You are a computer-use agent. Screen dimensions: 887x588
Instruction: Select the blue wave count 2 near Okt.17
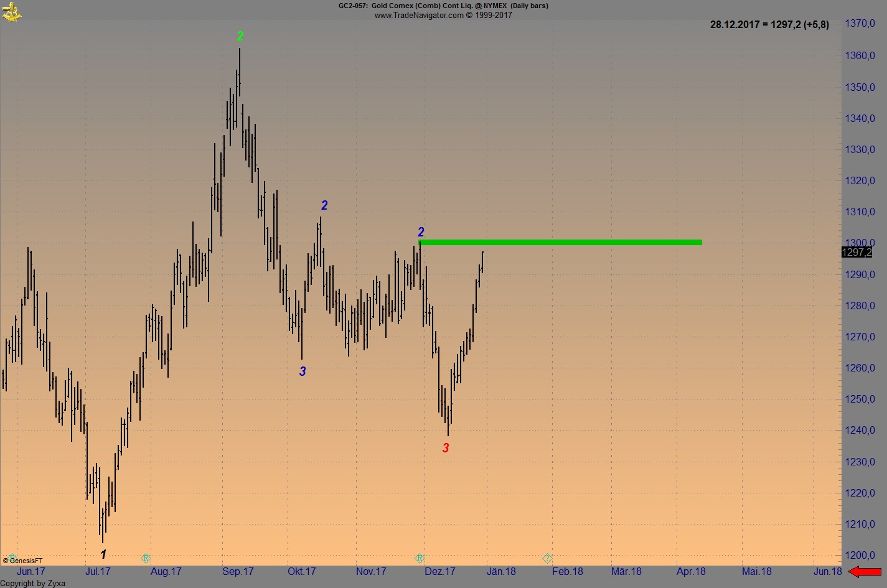(x=323, y=205)
